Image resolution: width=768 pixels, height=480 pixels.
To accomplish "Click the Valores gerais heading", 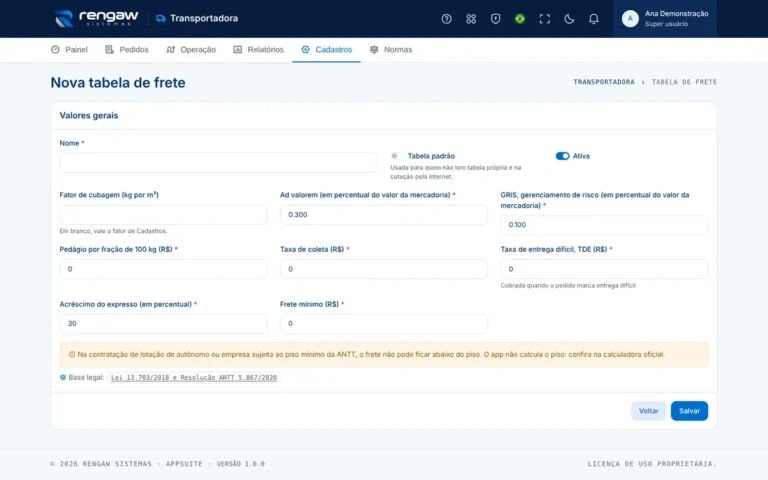I will 89,116.
